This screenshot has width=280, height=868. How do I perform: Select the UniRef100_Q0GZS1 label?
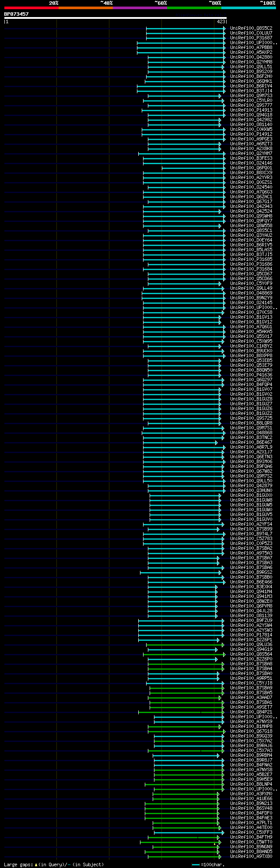click(x=251, y=182)
